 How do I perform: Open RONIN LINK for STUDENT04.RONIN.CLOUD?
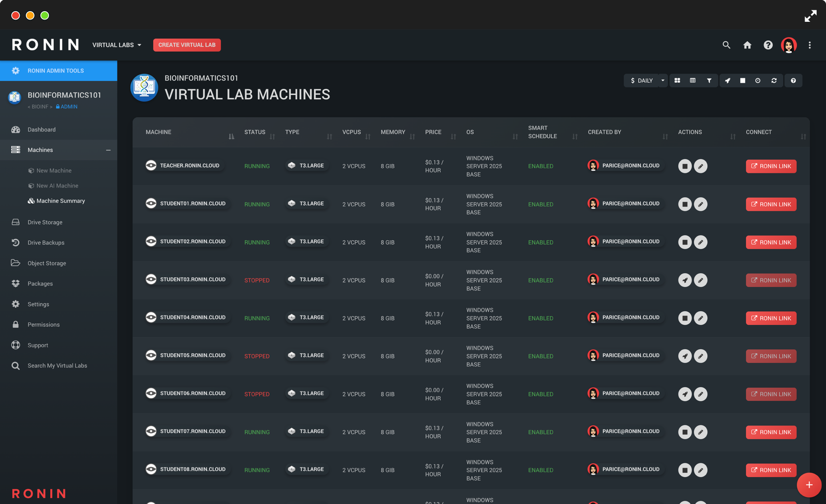pyautogui.click(x=771, y=318)
